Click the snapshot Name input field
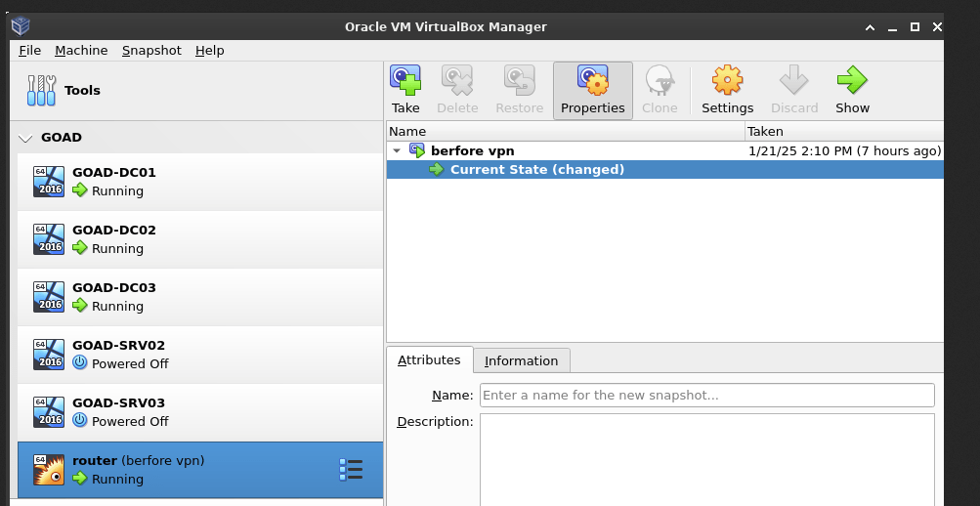 coord(706,396)
